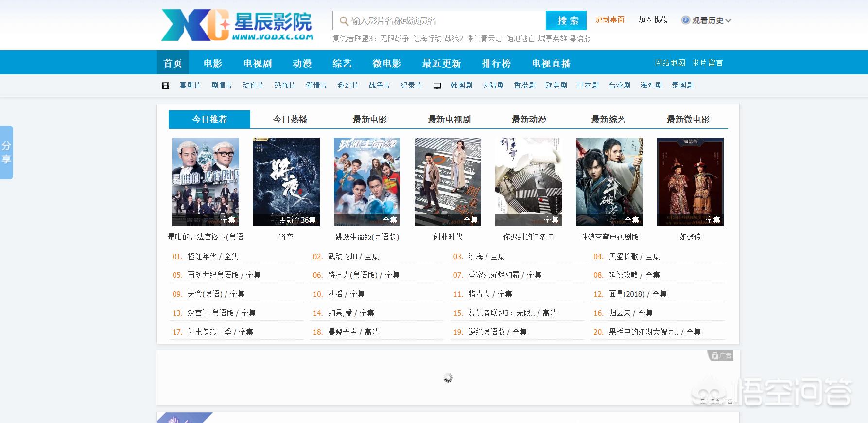The height and width of the screenshot is (423, 868).
Task: Switch to the 最新电视剧 tab
Action: click(450, 119)
